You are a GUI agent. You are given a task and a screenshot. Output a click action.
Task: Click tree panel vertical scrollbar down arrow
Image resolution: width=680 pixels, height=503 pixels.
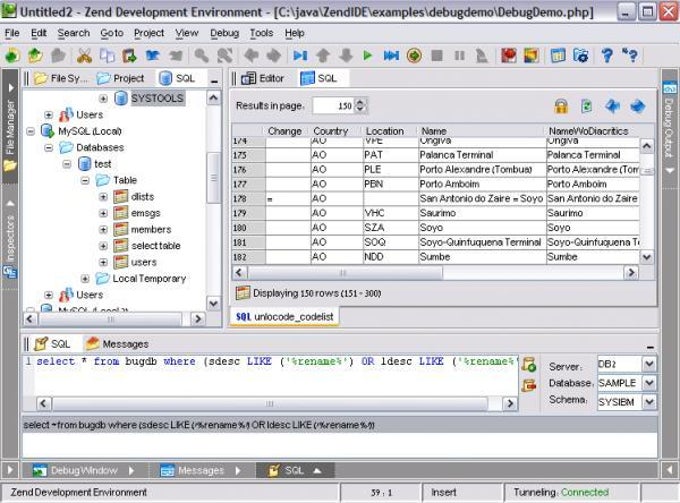[213, 304]
